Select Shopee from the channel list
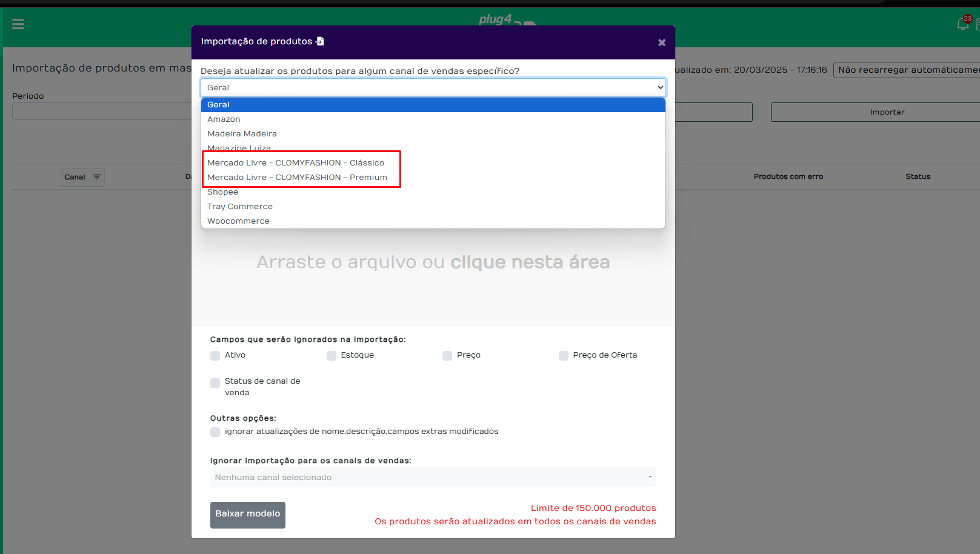 433,192
